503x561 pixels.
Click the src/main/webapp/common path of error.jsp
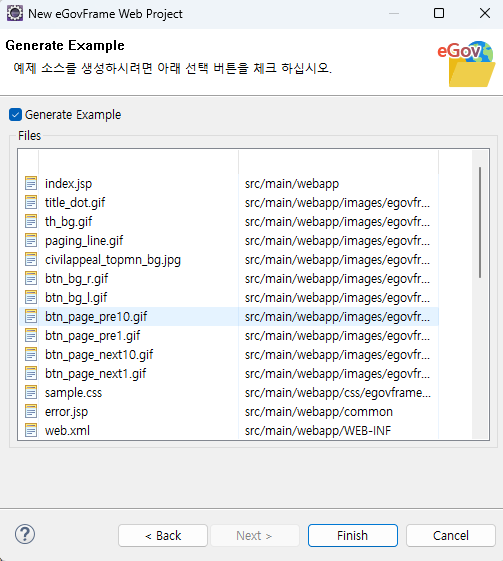pos(319,412)
